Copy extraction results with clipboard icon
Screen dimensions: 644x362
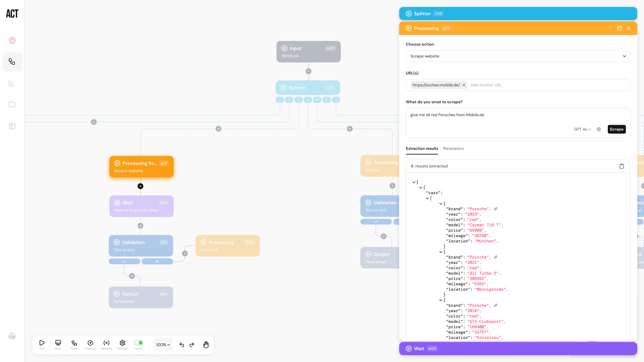(621, 166)
